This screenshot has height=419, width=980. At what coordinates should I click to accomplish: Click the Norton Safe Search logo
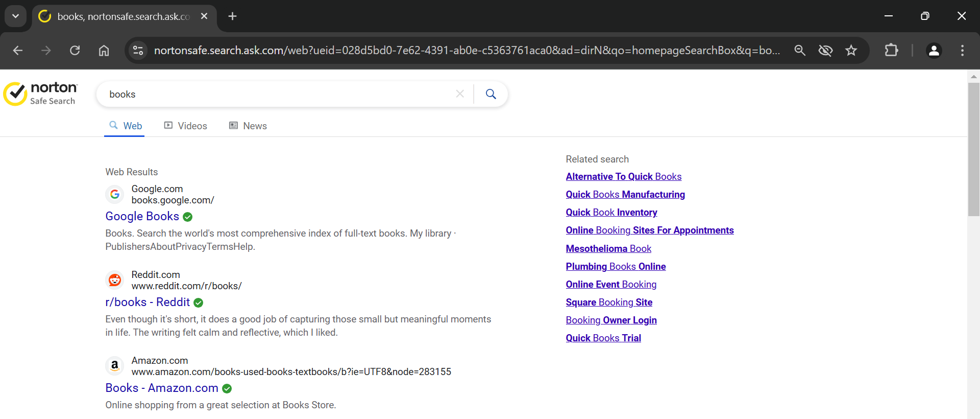(41, 94)
